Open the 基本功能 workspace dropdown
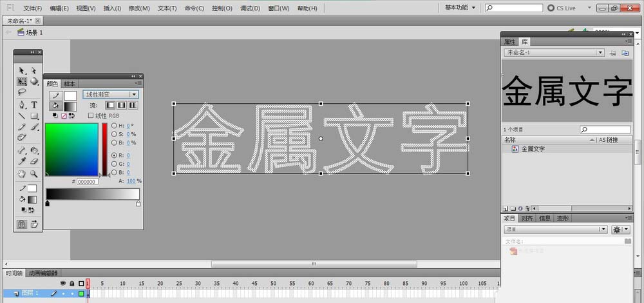The width and height of the screenshot is (644, 303). pos(460,8)
